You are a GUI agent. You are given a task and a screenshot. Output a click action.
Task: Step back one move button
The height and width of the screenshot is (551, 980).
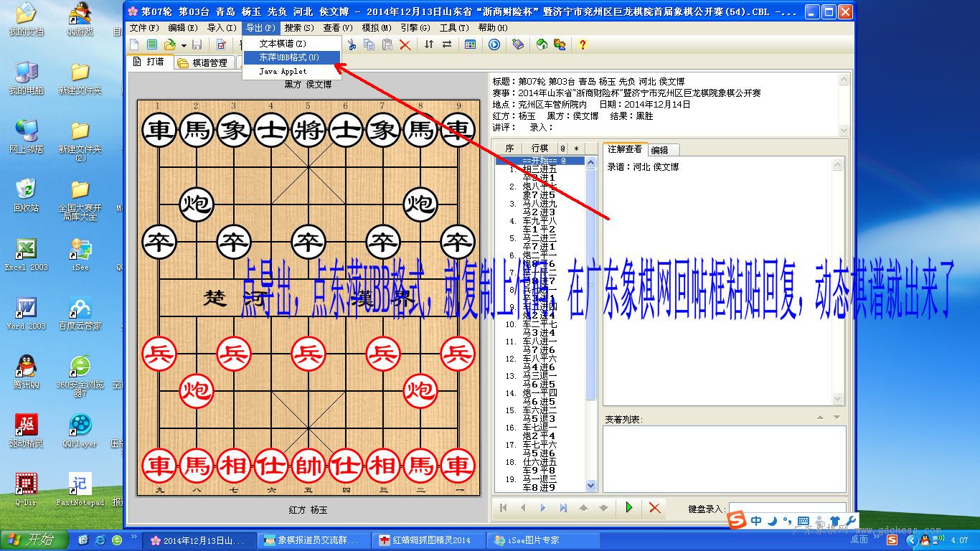[x=523, y=508]
